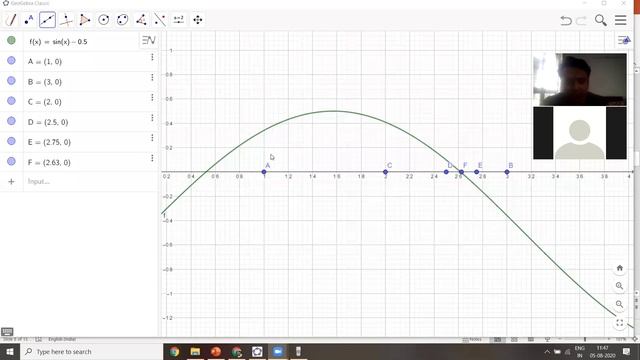Open PowerPoint from the taskbar
640x360 pixels.
pyautogui.click(x=216, y=351)
